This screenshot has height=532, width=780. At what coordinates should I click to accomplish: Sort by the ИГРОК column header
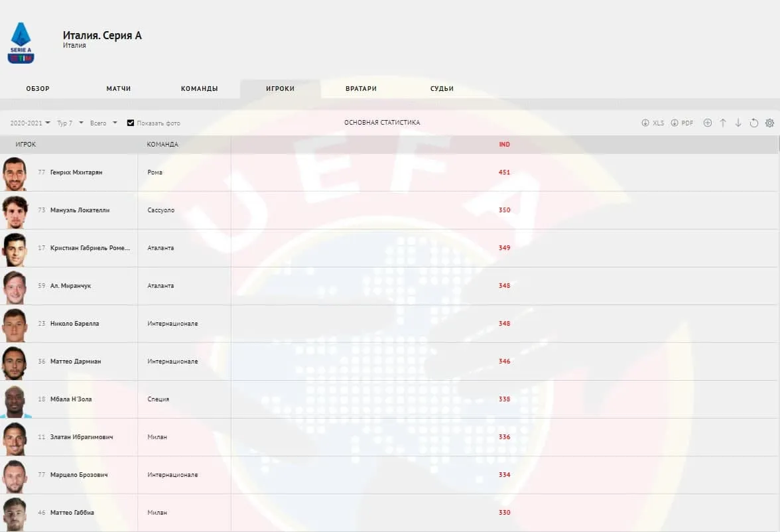pos(26,145)
